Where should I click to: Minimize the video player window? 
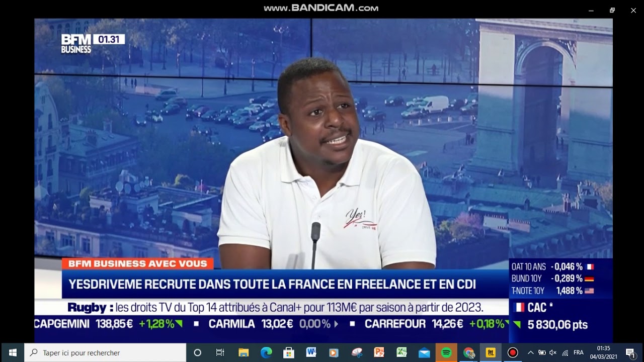tap(591, 10)
